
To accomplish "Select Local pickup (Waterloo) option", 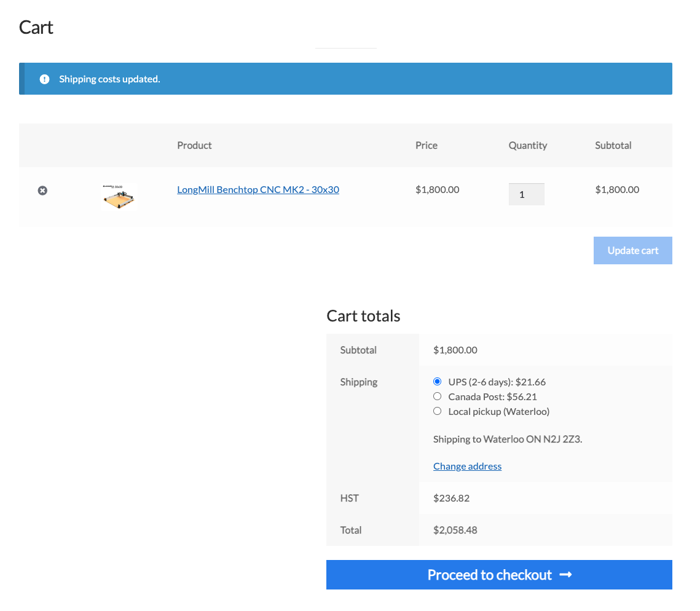I will click(437, 411).
